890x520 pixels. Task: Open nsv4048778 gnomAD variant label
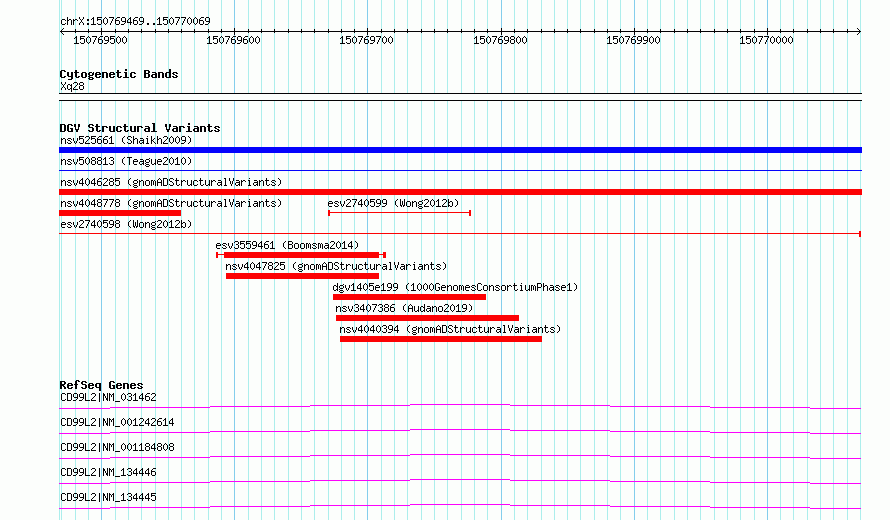[171, 203]
